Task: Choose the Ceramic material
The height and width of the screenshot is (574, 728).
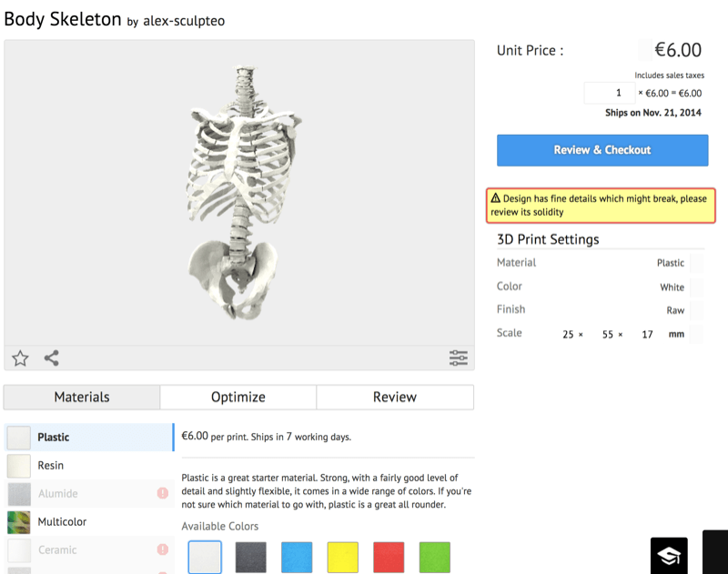Action: tap(57, 550)
